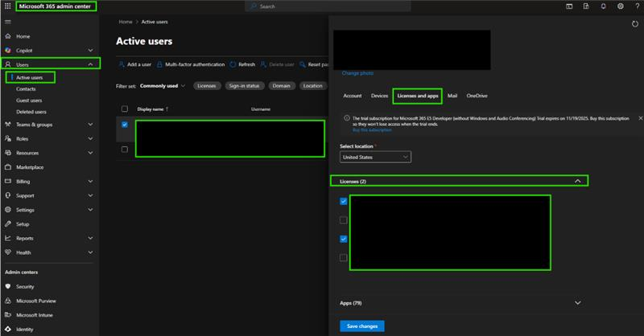Select the Licenses and apps tab
This screenshot has width=644, height=336.
(417, 96)
